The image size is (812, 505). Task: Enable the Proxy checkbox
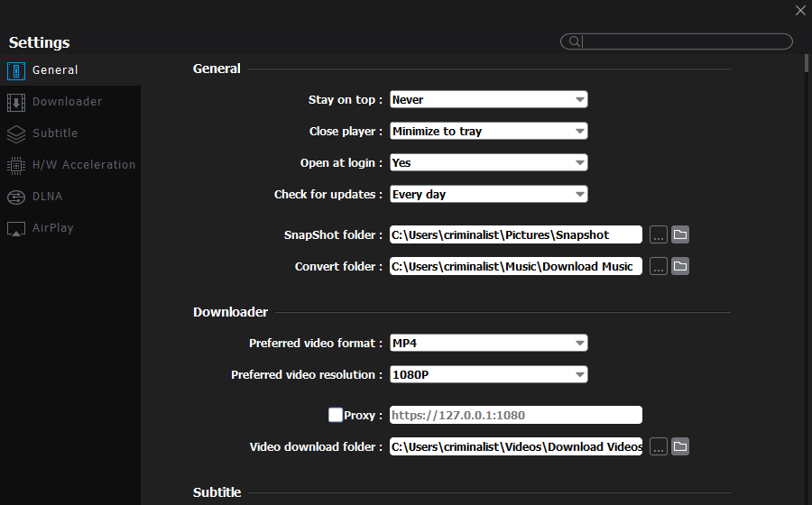(336, 415)
